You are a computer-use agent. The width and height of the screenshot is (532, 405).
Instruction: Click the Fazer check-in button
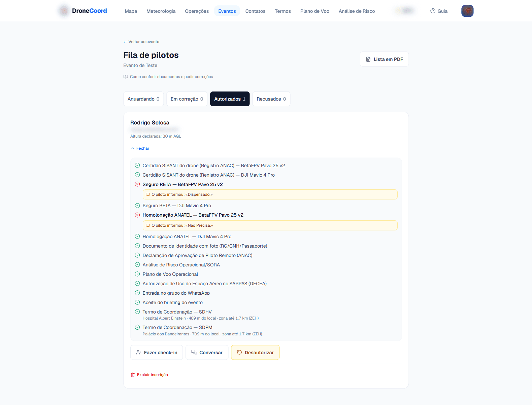click(x=157, y=353)
